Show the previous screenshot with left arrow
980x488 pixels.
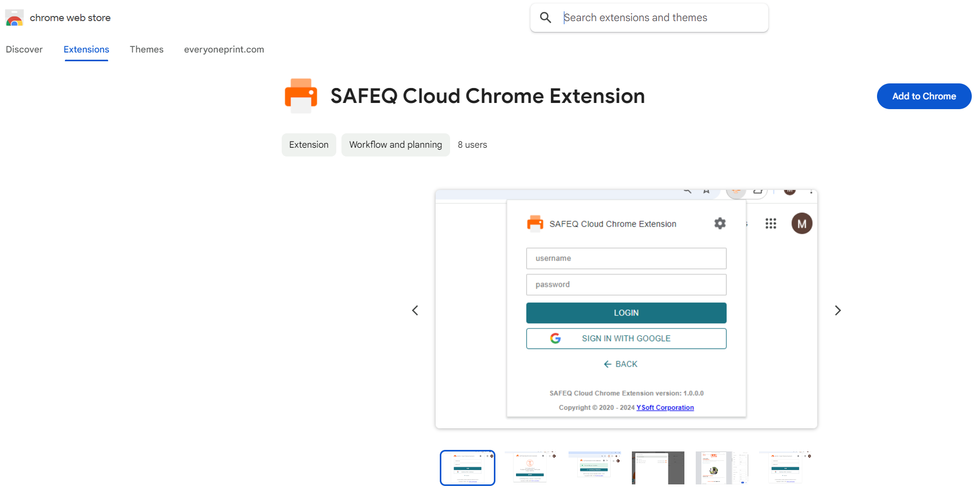pos(415,310)
